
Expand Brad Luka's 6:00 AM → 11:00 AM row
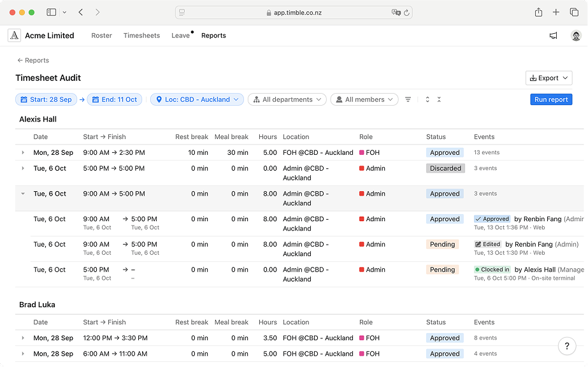tap(23, 354)
